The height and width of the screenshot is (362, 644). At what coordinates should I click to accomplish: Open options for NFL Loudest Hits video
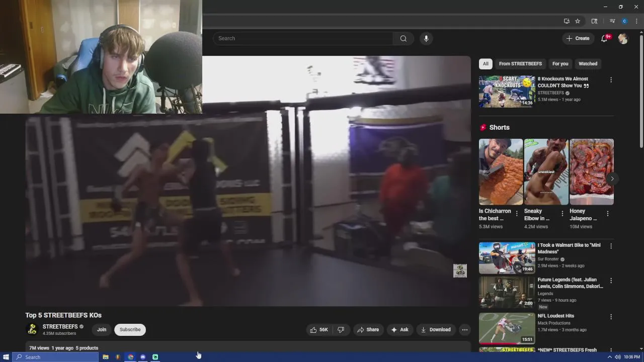click(611, 317)
